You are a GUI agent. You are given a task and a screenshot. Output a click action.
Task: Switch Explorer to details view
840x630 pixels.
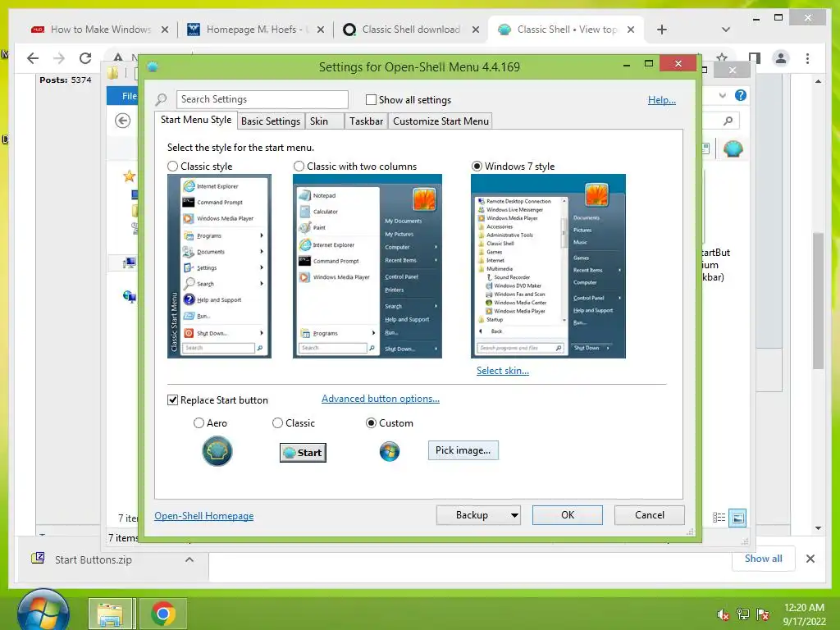pos(719,518)
